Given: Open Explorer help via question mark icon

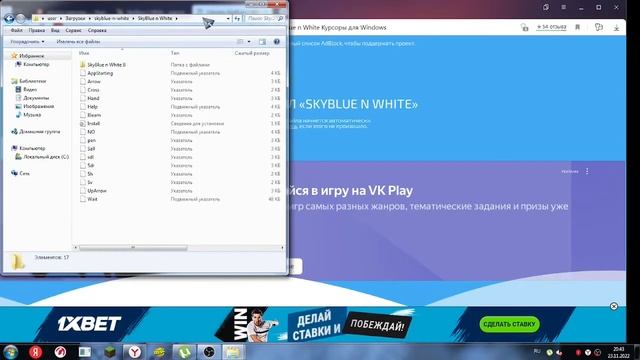Looking at the screenshot, I should coord(277,42).
